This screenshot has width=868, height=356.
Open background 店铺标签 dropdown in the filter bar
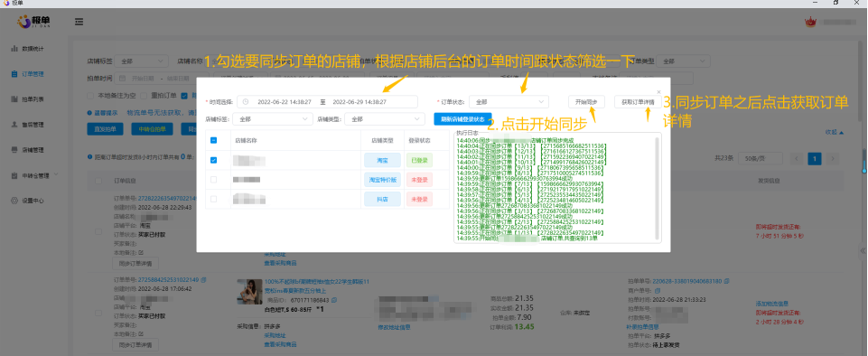[x=141, y=61]
